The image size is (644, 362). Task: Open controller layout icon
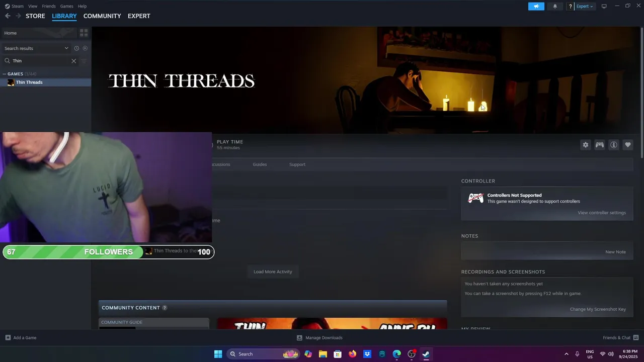click(600, 145)
